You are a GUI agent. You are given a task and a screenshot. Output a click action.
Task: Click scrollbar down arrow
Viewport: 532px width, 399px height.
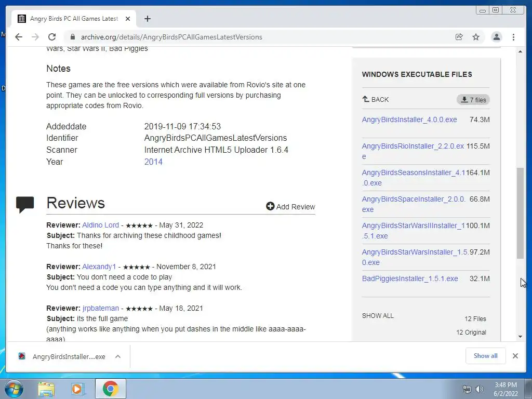pyautogui.click(x=520, y=337)
